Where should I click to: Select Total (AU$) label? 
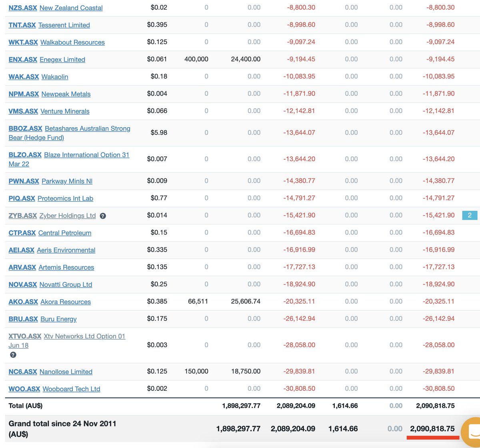coord(26,406)
